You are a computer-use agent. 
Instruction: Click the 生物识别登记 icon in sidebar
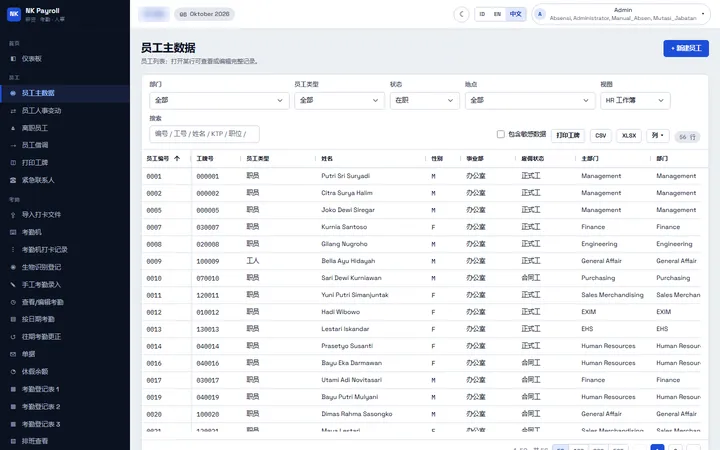pyautogui.click(x=13, y=267)
